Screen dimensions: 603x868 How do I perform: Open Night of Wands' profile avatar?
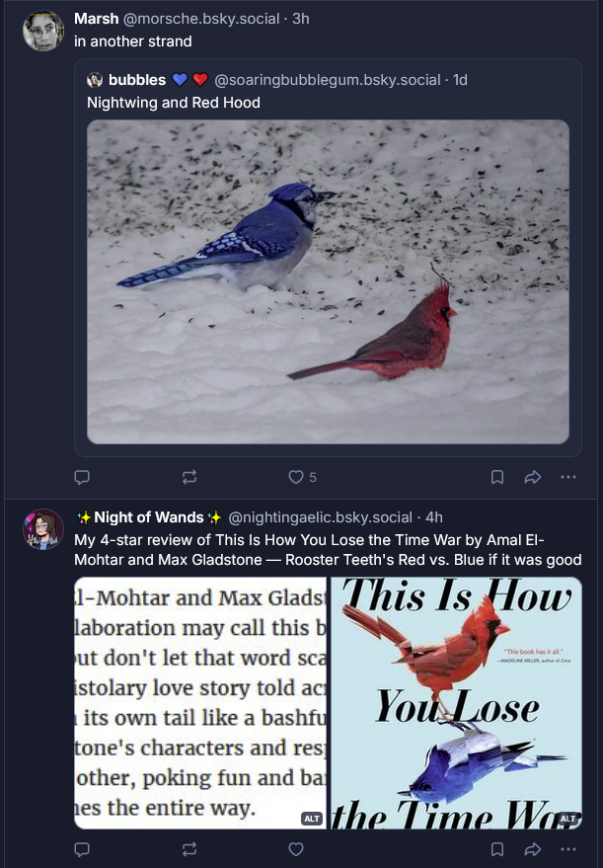click(x=43, y=529)
